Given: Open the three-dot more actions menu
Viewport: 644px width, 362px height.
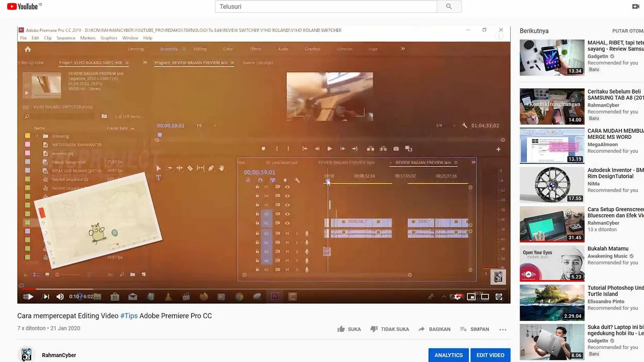Looking at the screenshot, I should tap(503, 329).
